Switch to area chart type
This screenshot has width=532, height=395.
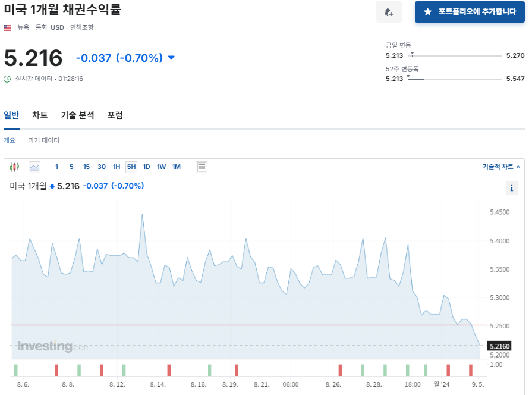(x=34, y=167)
